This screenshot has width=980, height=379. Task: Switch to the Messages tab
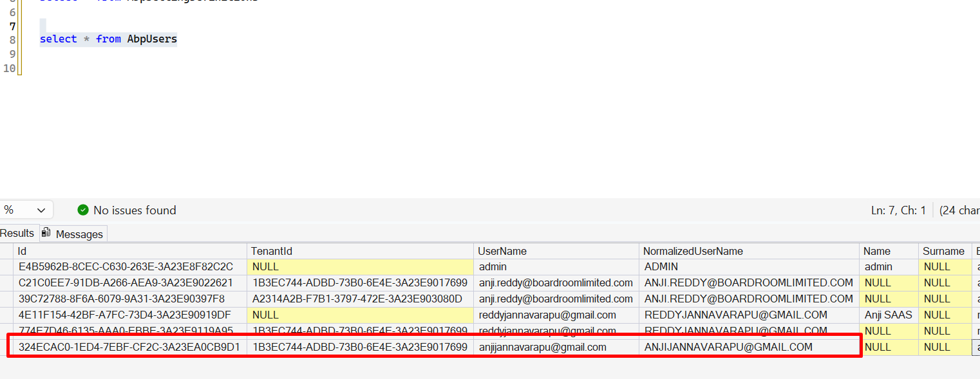tap(72, 234)
